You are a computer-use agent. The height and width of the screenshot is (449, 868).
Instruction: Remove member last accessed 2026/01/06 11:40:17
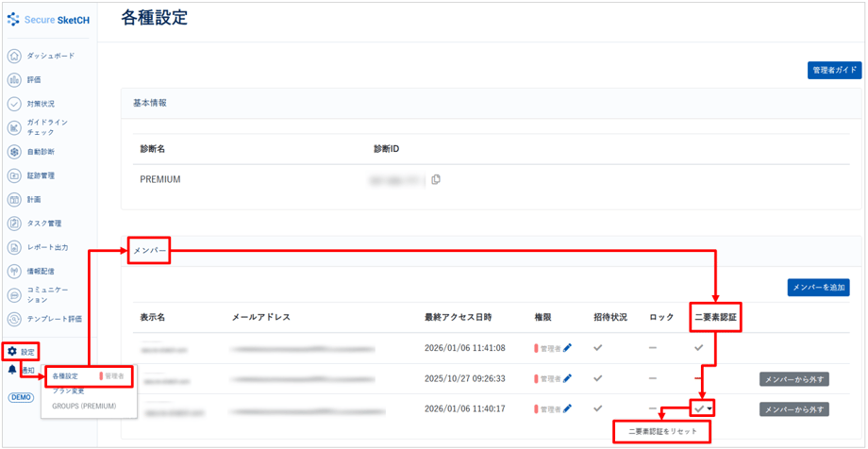coord(793,409)
